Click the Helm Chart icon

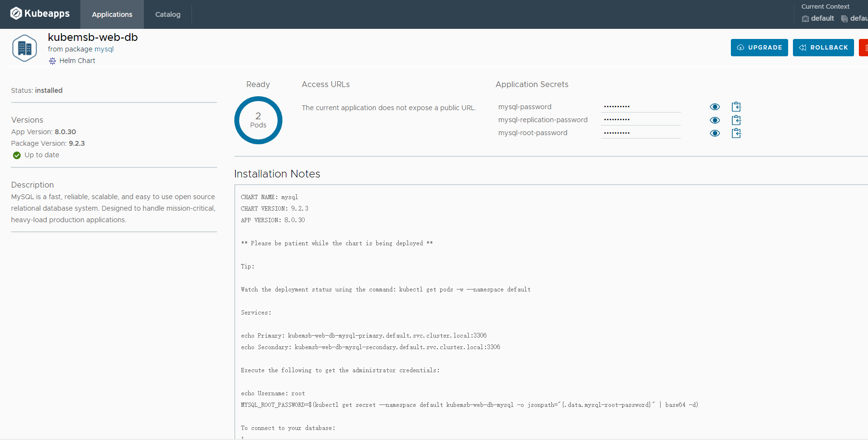tap(52, 61)
